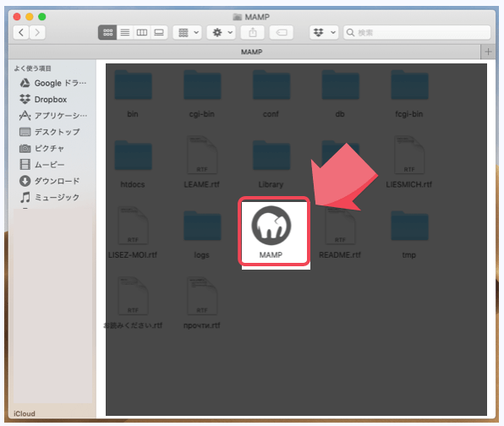
Task: Open Pictures (ピクチャ) in the sidebar
Action: (41, 148)
